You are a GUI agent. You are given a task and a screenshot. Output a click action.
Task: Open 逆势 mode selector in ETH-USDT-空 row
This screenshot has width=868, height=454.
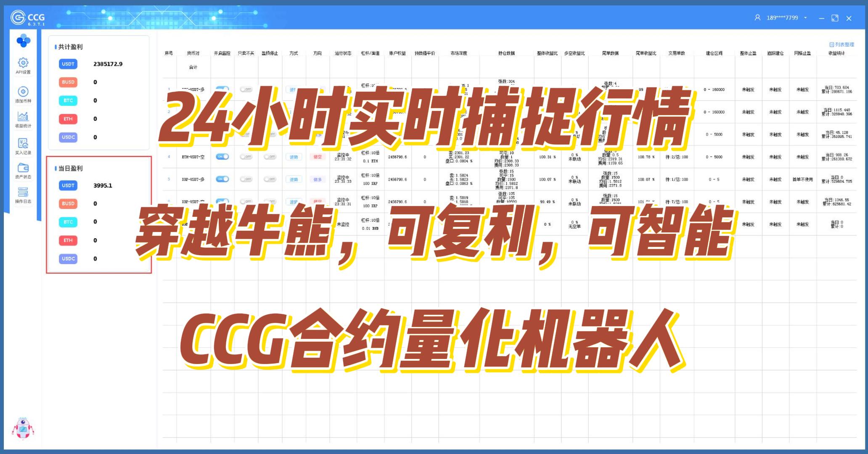pyautogui.click(x=294, y=157)
